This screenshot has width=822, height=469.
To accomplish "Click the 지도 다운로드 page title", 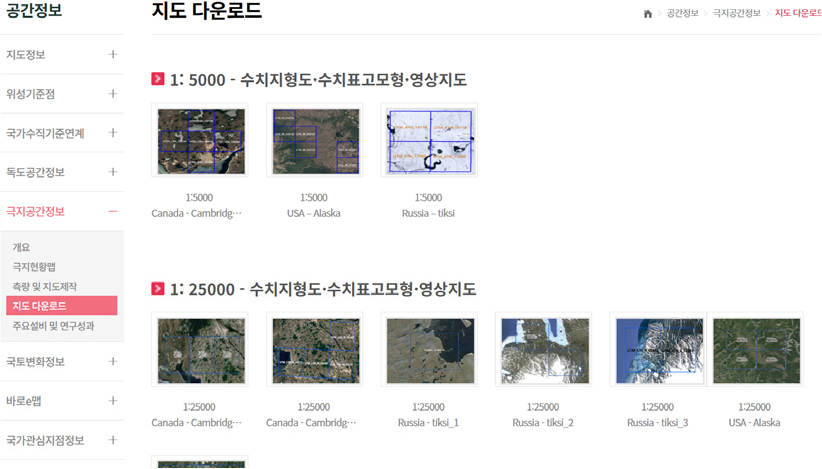I will click(207, 10).
